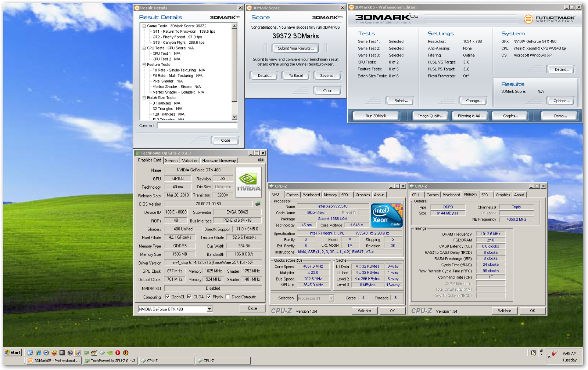The image size is (588, 370).
Task: Collapse the CPU Tests tree node
Action: click(x=144, y=48)
